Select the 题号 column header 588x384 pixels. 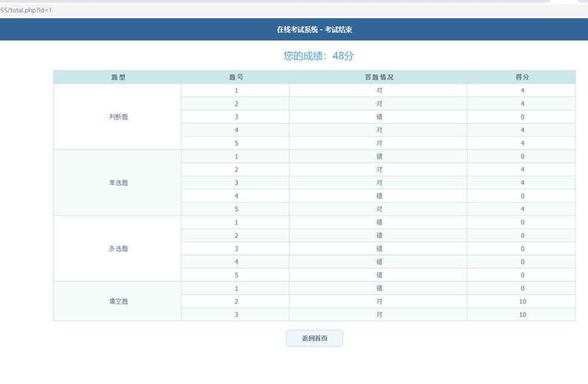tap(237, 77)
